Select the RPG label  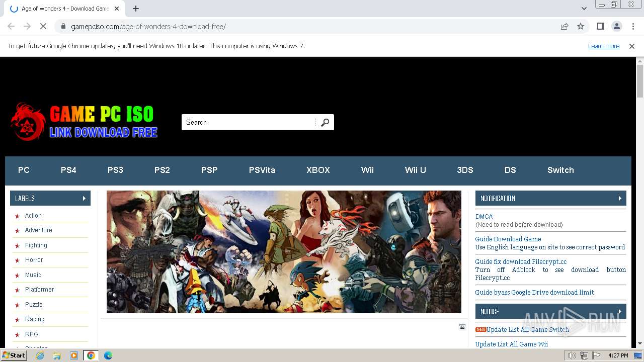tap(32, 334)
